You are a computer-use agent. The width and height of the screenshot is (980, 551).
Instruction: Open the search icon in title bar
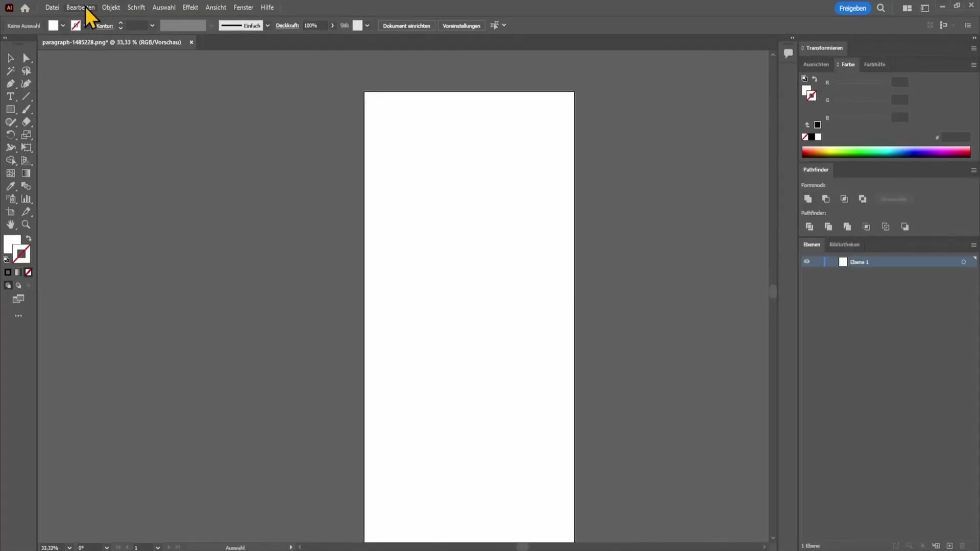881,8
